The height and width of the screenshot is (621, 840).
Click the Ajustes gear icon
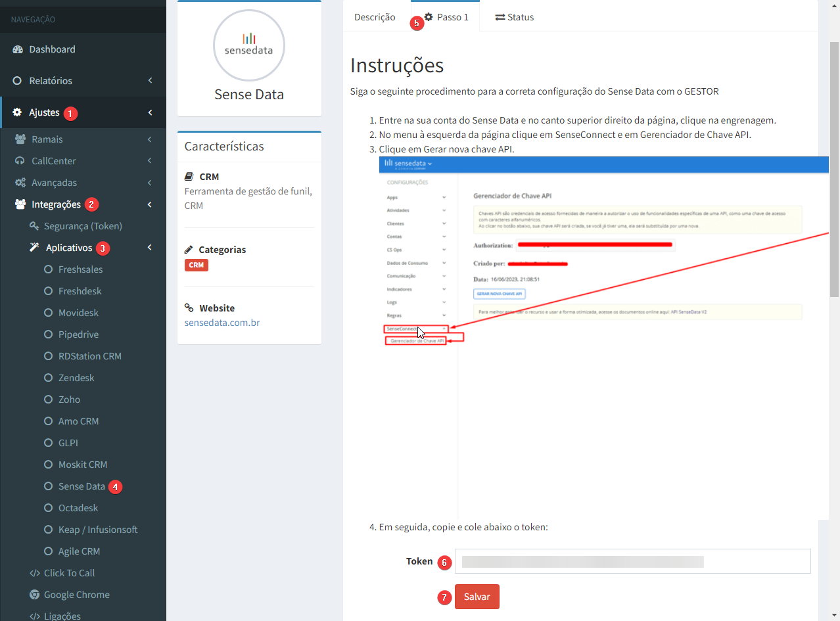18,112
